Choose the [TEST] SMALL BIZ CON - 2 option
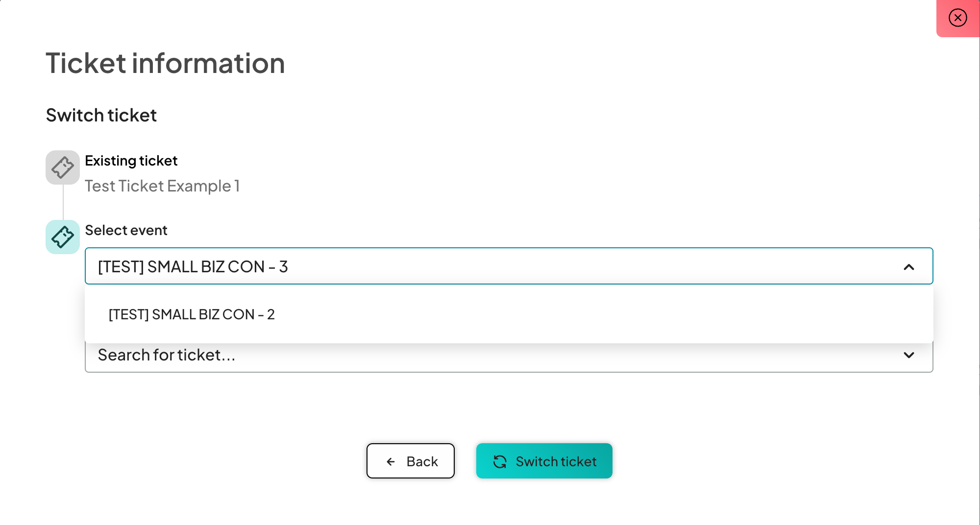This screenshot has width=980, height=525. coord(192,314)
